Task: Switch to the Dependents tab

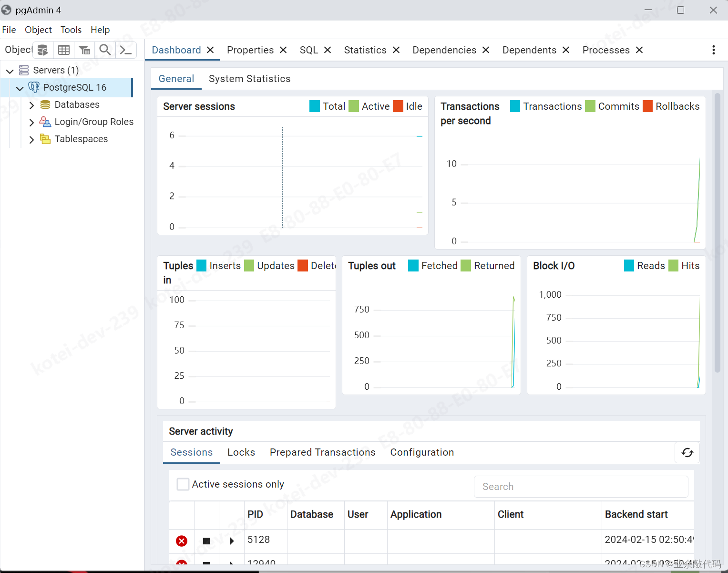Action: tap(529, 50)
